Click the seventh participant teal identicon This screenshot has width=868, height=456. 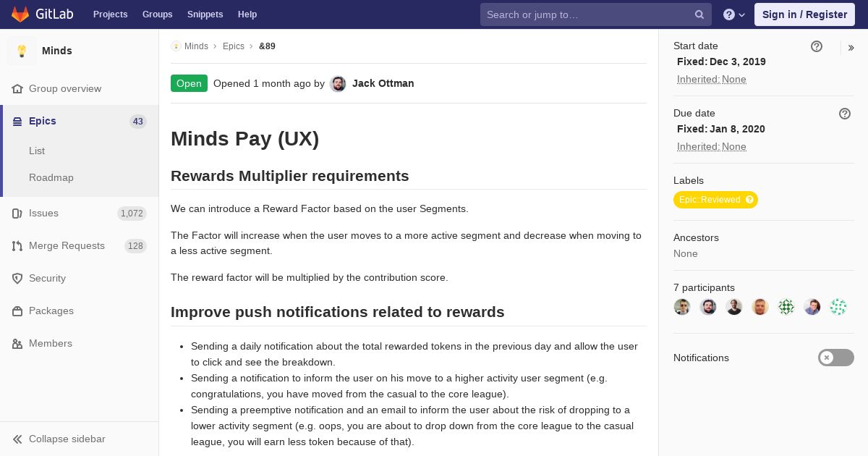[x=838, y=307]
